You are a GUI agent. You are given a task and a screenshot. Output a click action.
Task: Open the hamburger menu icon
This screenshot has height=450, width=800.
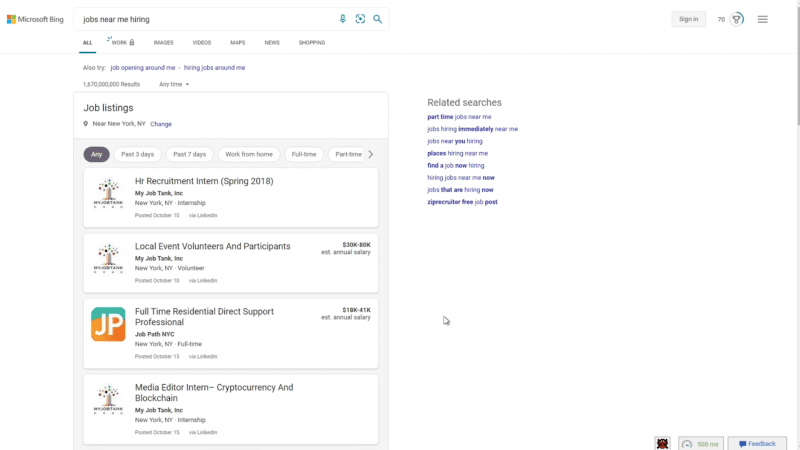(762, 19)
